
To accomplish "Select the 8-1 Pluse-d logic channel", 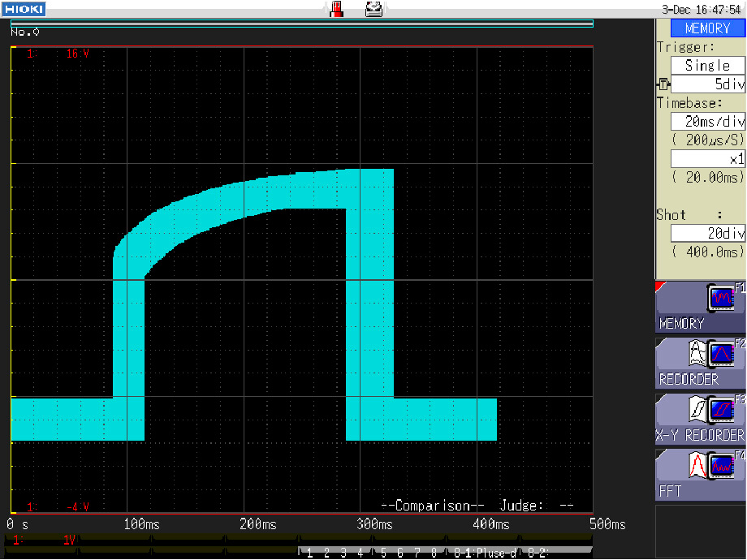I will [x=485, y=554].
